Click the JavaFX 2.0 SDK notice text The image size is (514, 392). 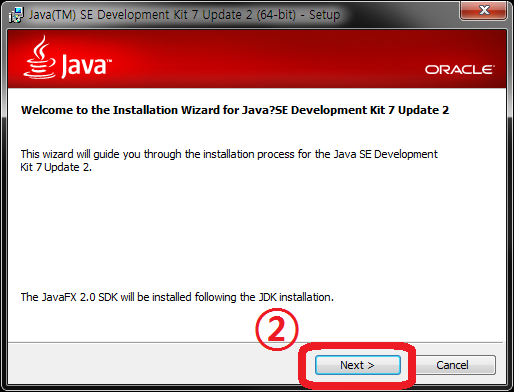pos(177,297)
